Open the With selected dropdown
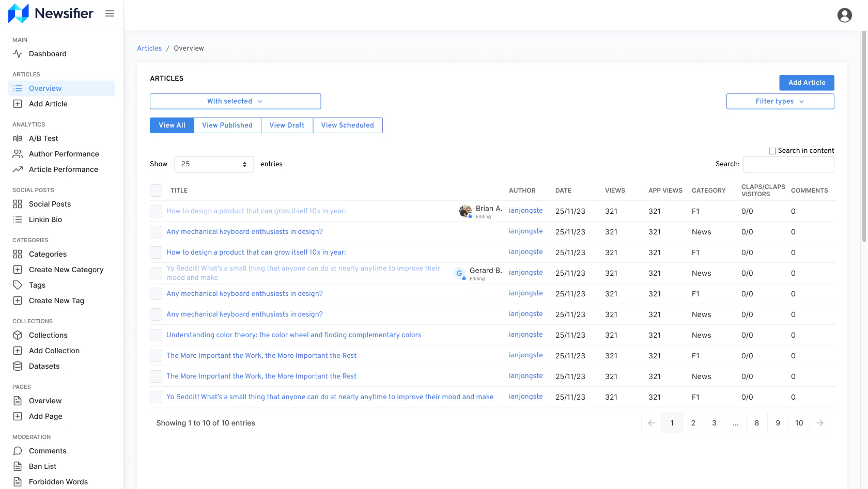The height and width of the screenshot is (489, 868). pyautogui.click(x=235, y=101)
